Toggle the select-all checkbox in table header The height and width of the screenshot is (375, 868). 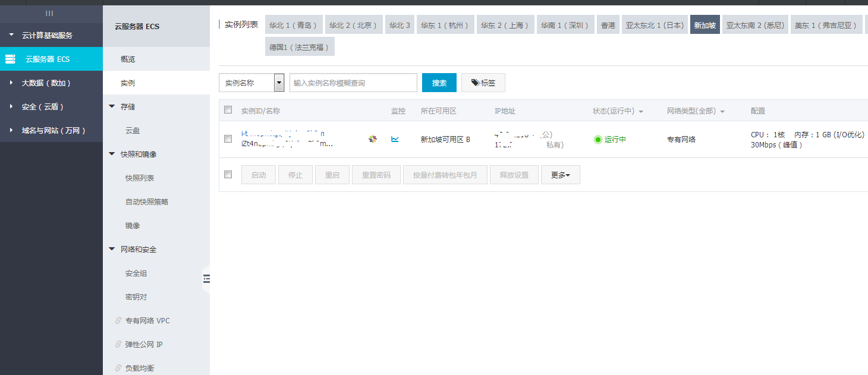click(x=228, y=110)
